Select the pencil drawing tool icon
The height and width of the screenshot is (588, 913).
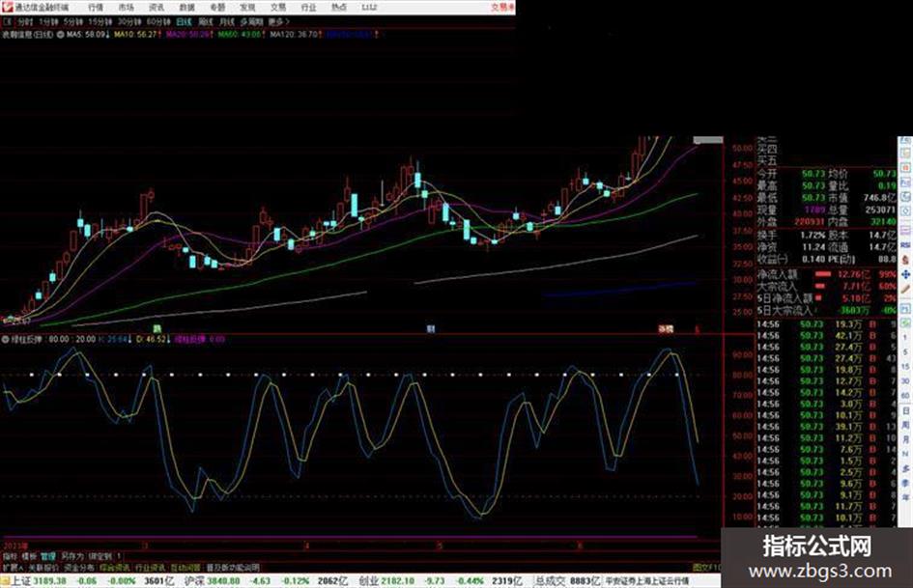[x=905, y=289]
